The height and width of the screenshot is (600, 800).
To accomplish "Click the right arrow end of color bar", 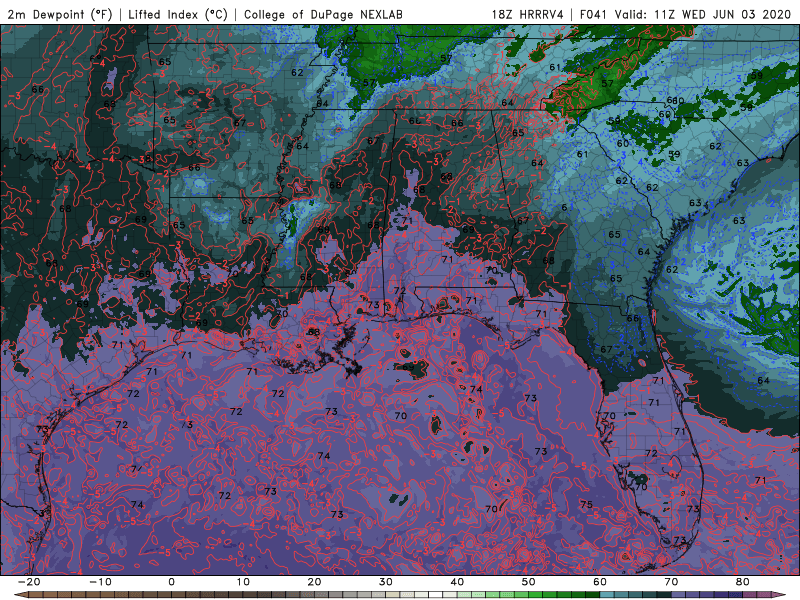I will click(x=780, y=595).
